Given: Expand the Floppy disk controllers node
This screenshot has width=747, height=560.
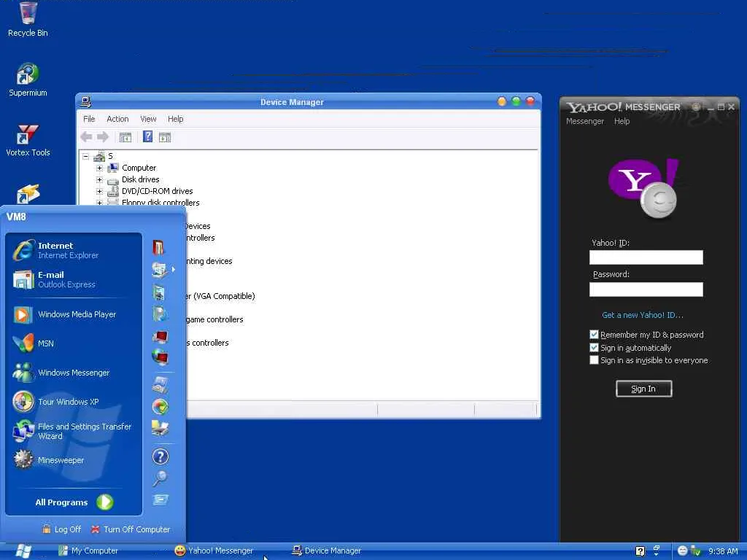Looking at the screenshot, I should [x=99, y=203].
